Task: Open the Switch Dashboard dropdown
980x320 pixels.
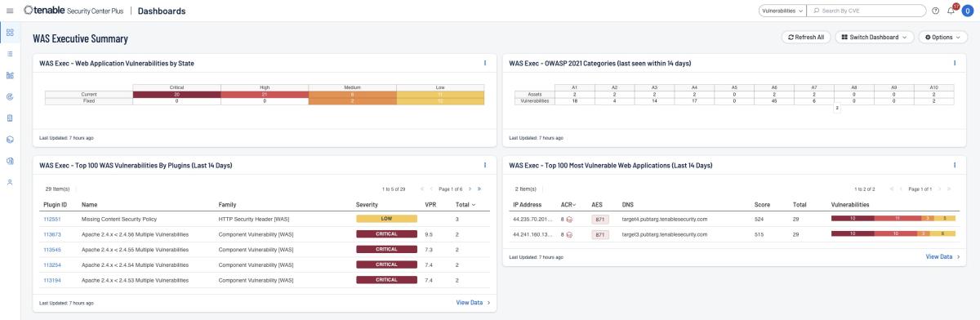Action: coord(874,38)
